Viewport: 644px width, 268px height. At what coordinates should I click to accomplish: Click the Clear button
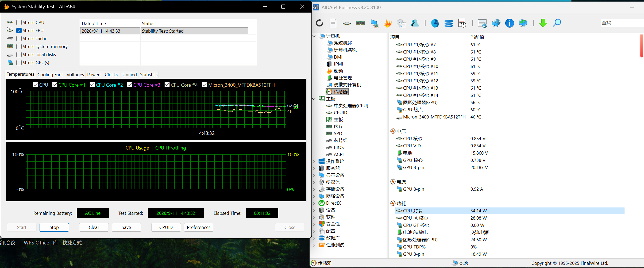coord(94,227)
